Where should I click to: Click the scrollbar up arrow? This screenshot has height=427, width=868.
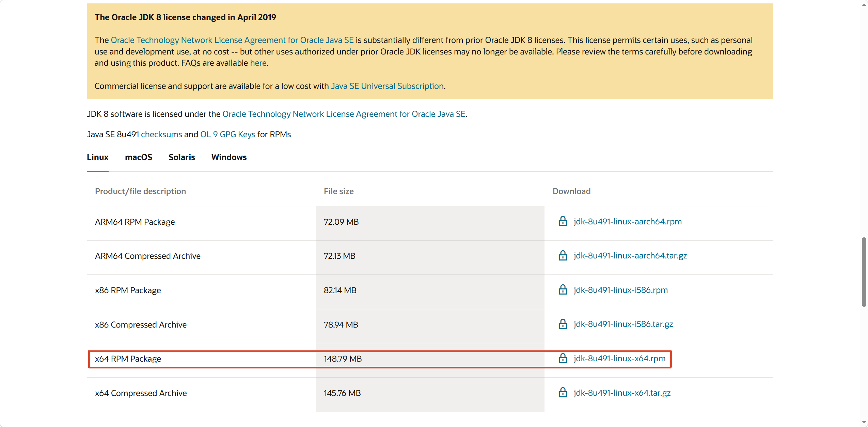pyautogui.click(x=864, y=4)
